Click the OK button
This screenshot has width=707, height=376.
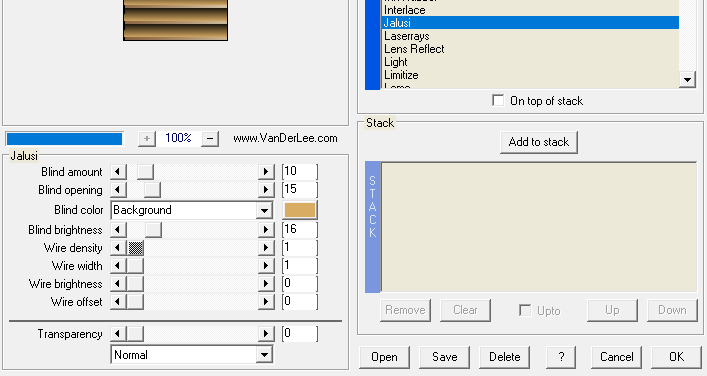tap(676, 357)
